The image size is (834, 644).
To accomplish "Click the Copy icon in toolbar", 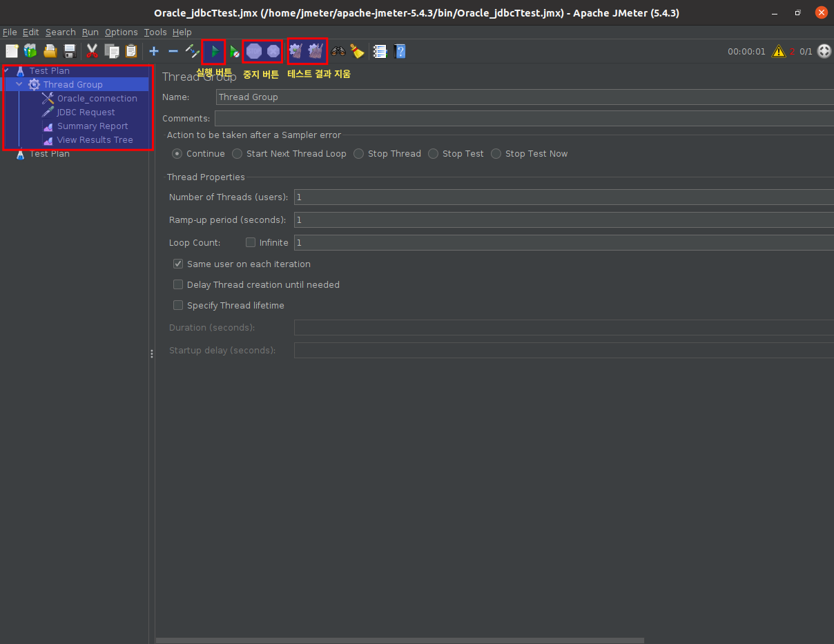I will 112,50.
